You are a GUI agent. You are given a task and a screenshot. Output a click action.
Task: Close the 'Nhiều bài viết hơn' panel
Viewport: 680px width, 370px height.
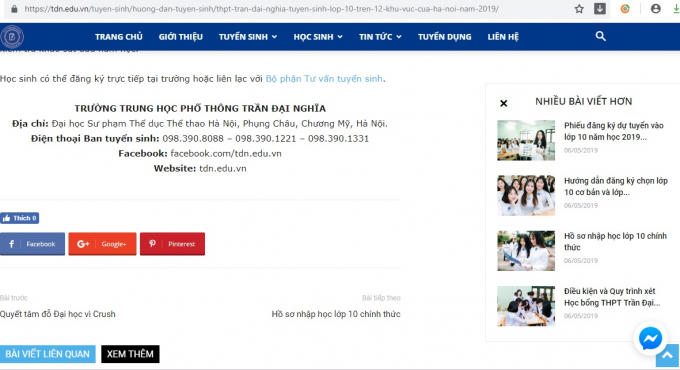[x=503, y=103]
